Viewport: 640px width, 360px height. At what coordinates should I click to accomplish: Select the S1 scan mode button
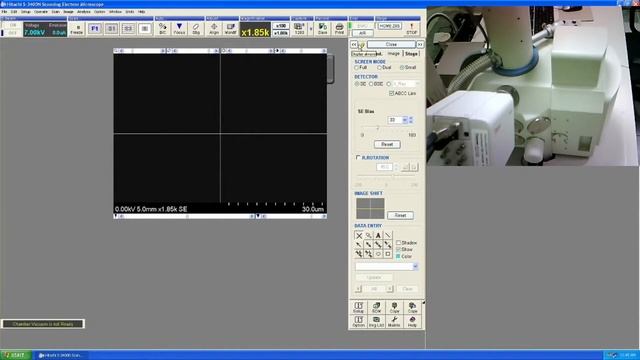pos(111,29)
